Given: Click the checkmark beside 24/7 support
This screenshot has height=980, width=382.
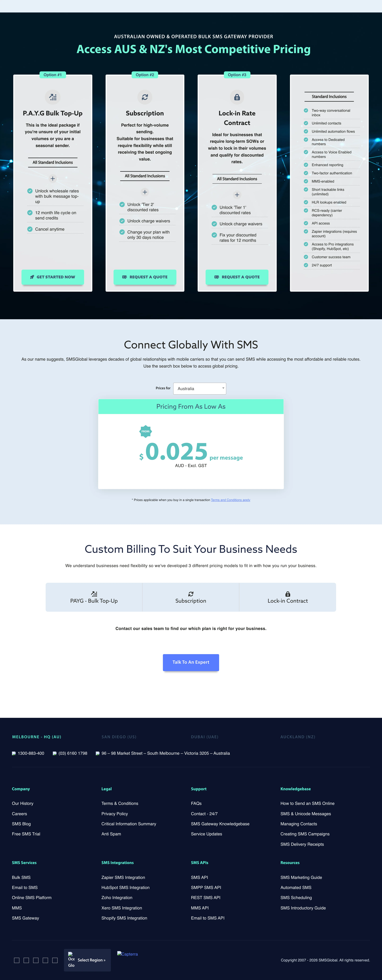Looking at the screenshot, I should 306,265.
